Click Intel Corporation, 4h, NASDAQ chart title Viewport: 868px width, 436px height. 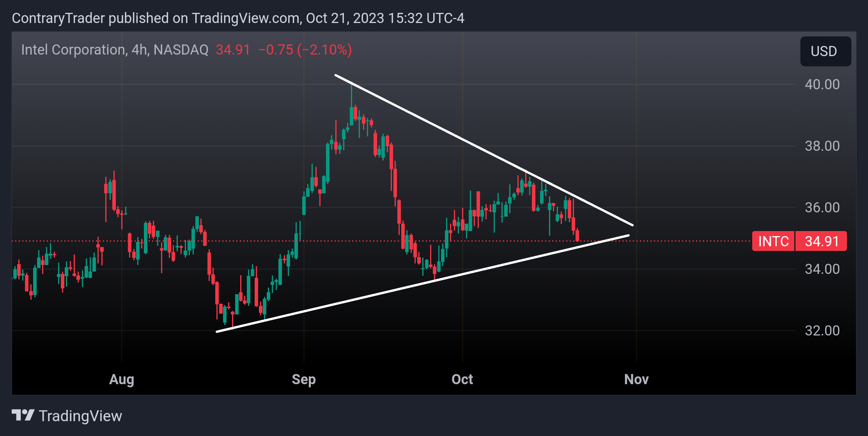(x=115, y=50)
